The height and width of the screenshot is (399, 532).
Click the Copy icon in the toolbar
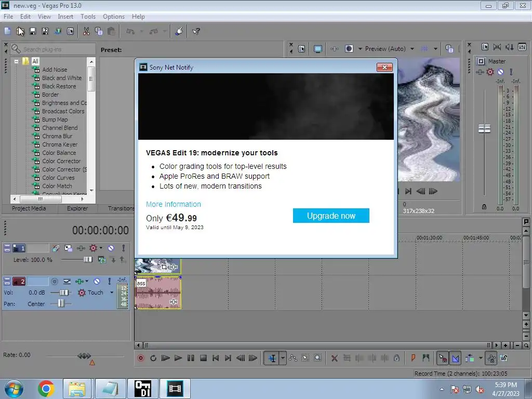[x=99, y=31]
